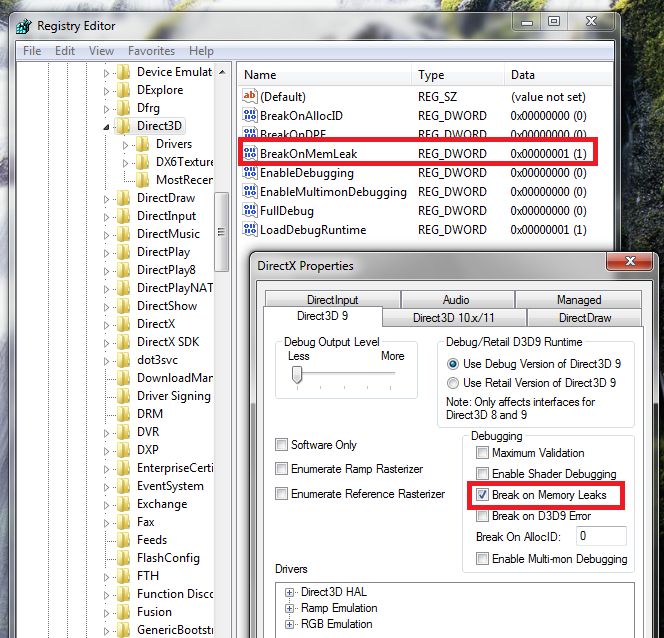Click the BreakOnMemLeak DWORD icon
The width and height of the screenshot is (664, 638).
tap(249, 153)
